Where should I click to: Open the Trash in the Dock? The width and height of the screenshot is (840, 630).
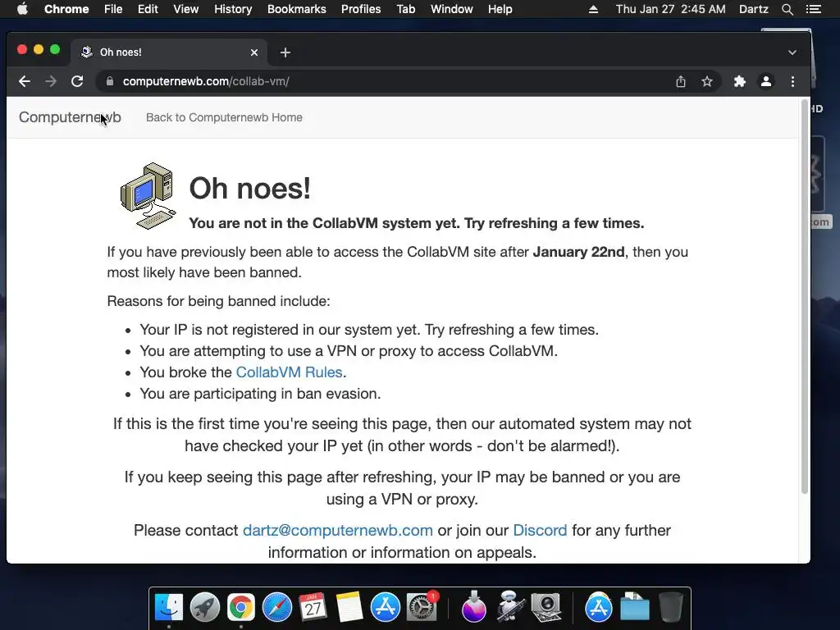point(670,608)
